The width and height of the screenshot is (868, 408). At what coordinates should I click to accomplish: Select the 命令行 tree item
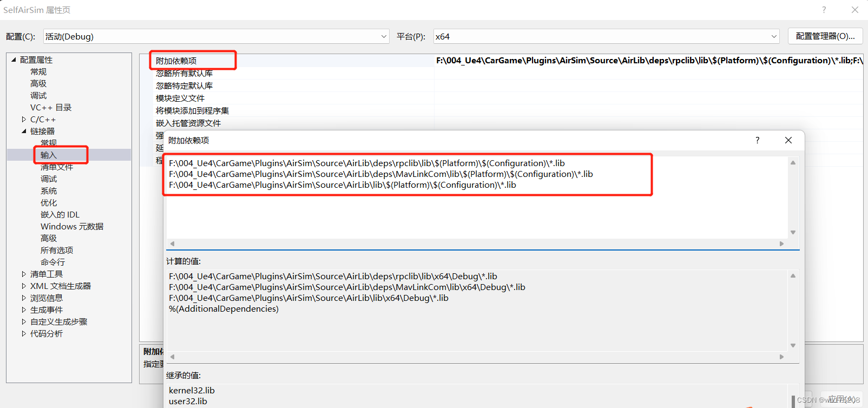52,262
